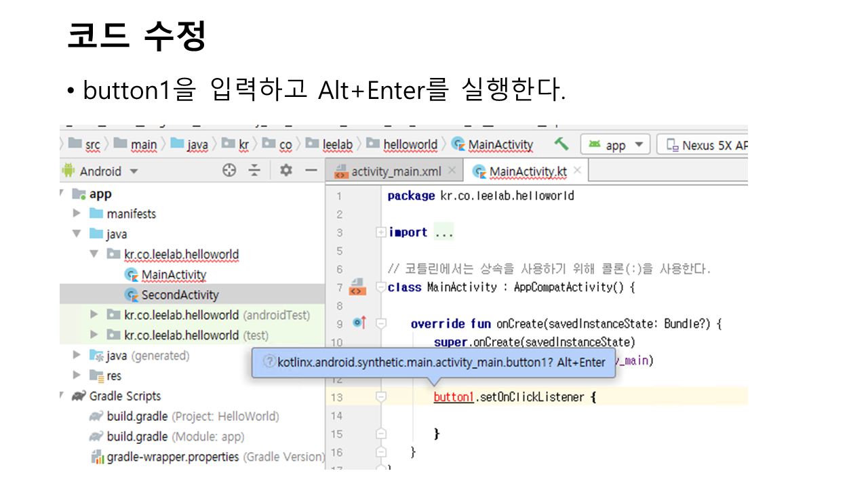Select the MainActivity.kt editor tab
This screenshot has height=488, width=868.
click(x=527, y=171)
